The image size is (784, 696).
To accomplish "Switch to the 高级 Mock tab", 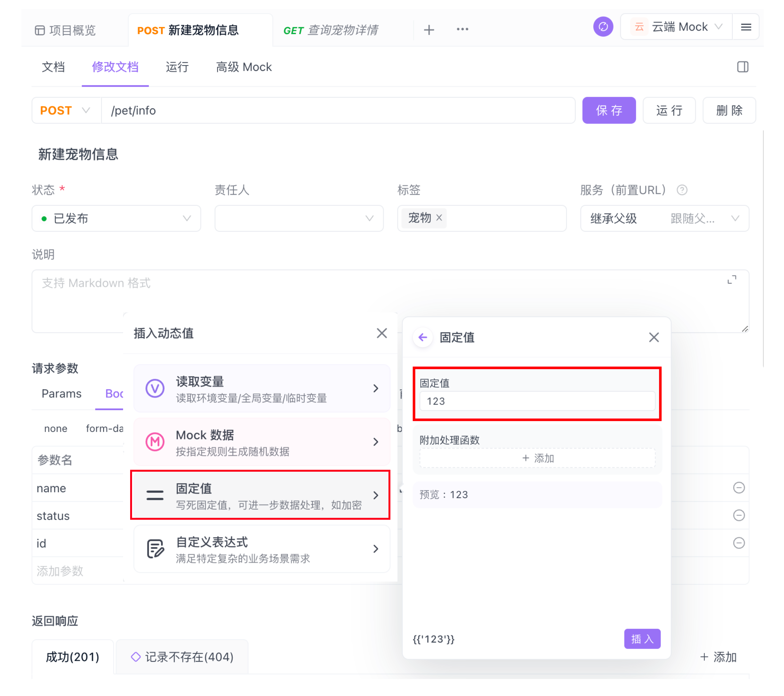I will pos(244,67).
